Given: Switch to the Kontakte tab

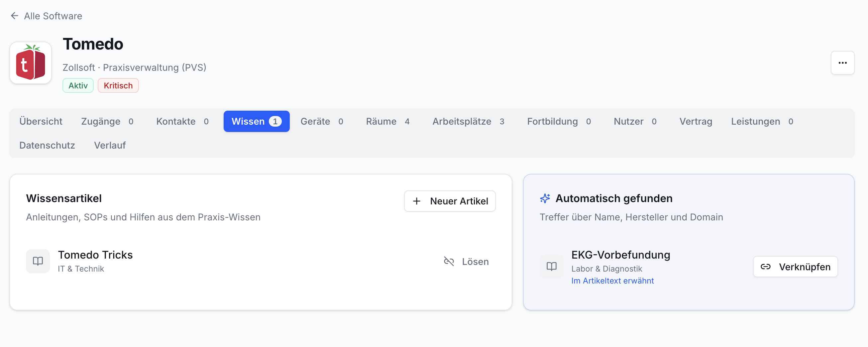Looking at the screenshot, I should point(182,121).
